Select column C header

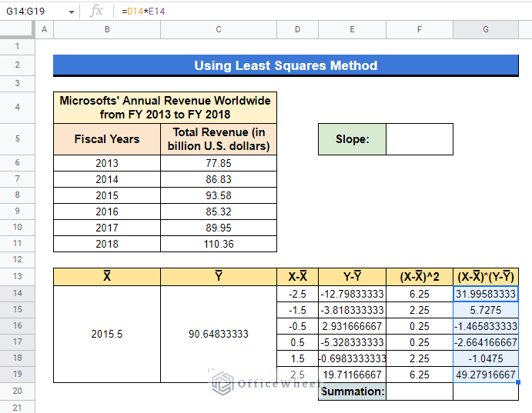click(219, 29)
